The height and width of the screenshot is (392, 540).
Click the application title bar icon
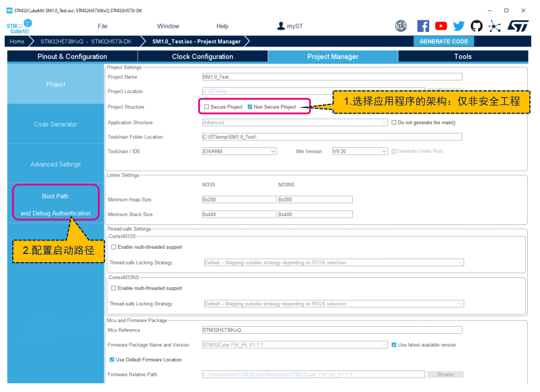pos(9,10)
